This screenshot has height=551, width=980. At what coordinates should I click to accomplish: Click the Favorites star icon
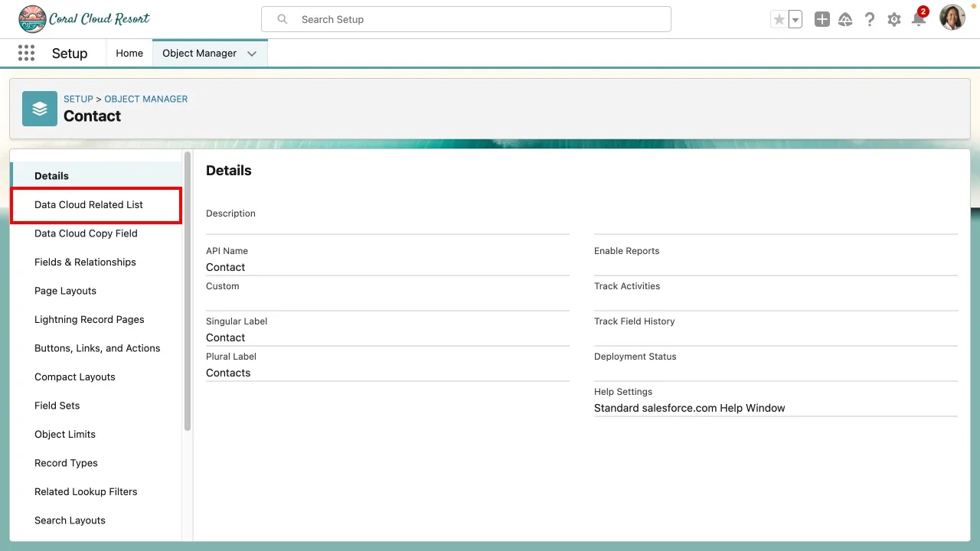tap(779, 20)
